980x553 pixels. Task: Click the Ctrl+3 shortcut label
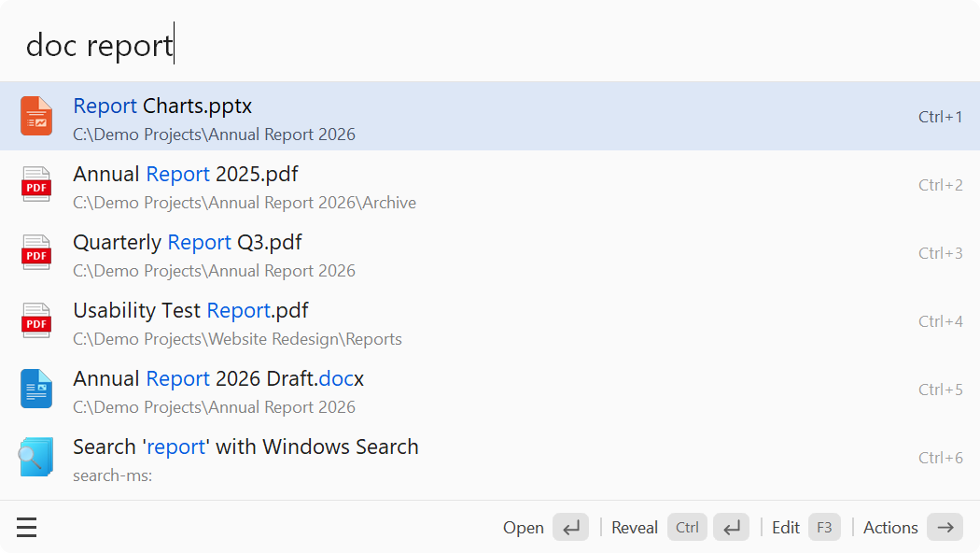tap(940, 253)
